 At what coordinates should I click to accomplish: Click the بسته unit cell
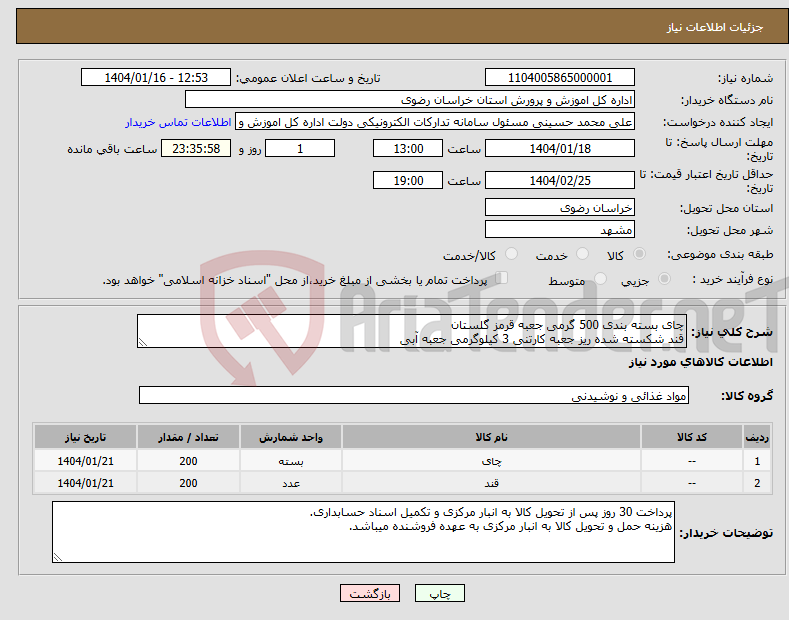(291, 461)
